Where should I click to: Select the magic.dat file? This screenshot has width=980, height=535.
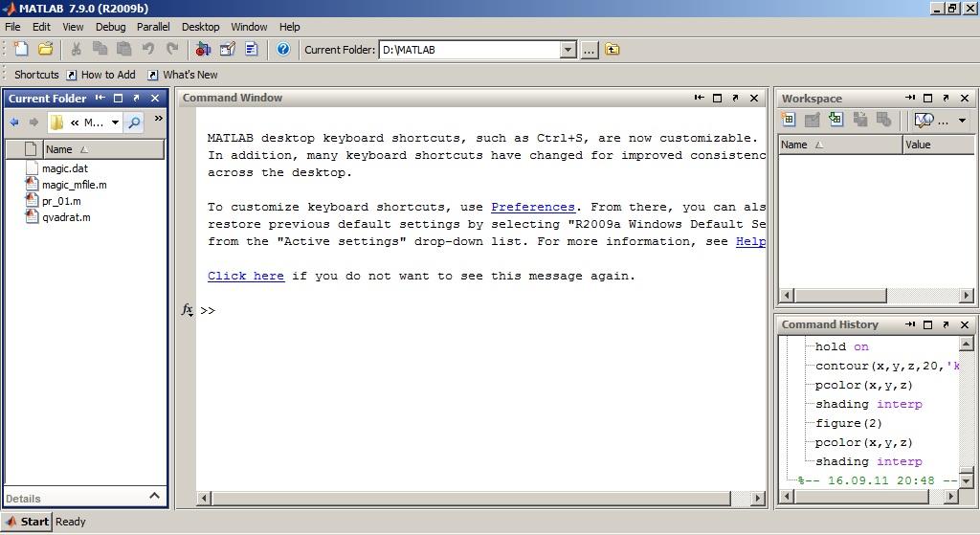click(65, 168)
